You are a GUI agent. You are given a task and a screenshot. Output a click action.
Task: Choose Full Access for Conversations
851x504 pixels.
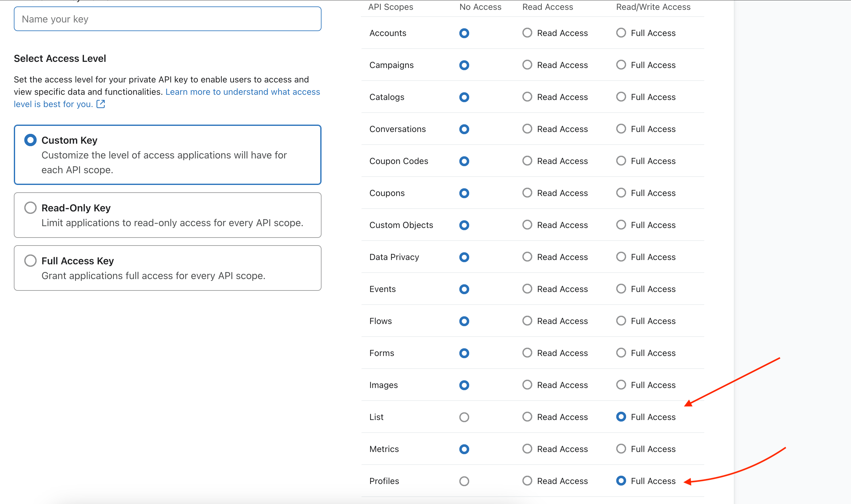point(621,129)
